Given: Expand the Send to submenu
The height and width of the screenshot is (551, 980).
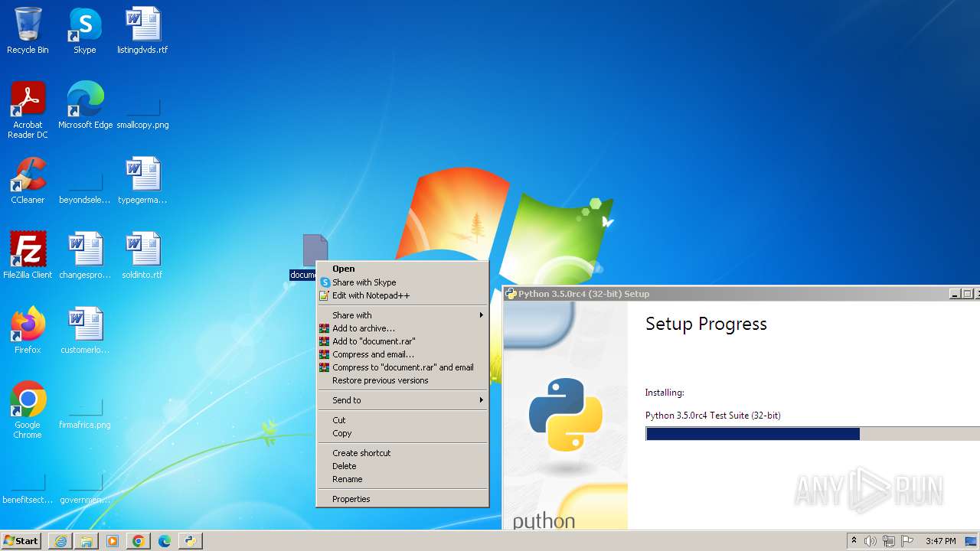Looking at the screenshot, I should [403, 400].
